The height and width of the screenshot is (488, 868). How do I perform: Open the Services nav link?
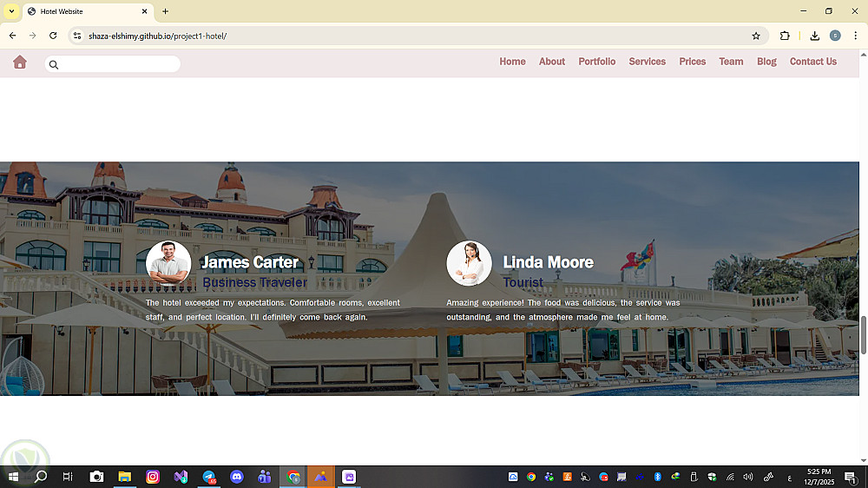(648, 62)
